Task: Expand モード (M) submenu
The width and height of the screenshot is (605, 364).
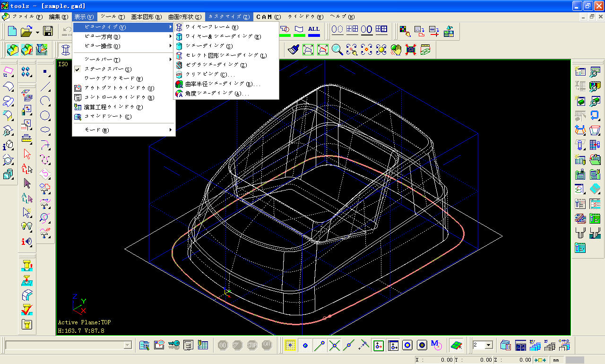Action: (x=124, y=130)
